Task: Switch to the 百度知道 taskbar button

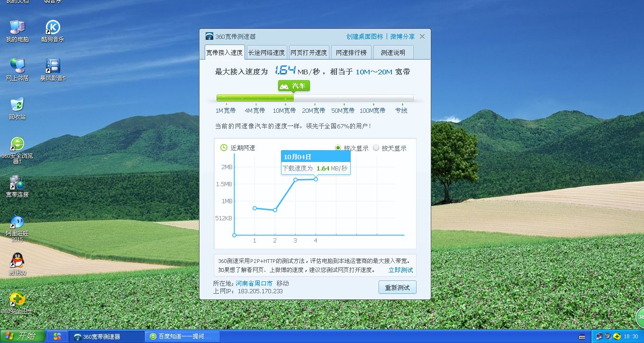Action: click(182, 336)
